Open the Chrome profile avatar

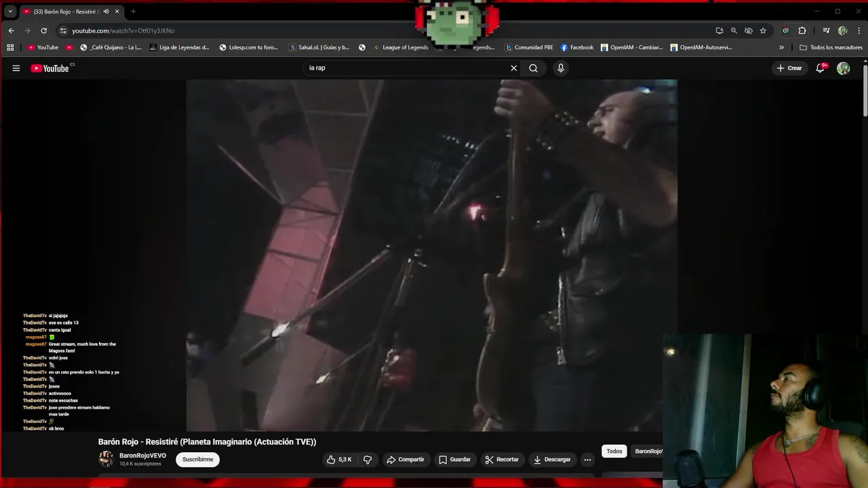(x=842, y=30)
